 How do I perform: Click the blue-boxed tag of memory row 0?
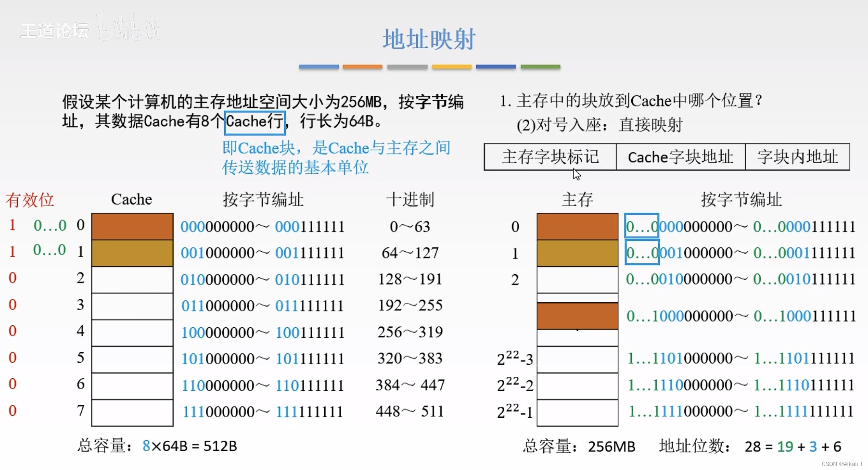642,226
